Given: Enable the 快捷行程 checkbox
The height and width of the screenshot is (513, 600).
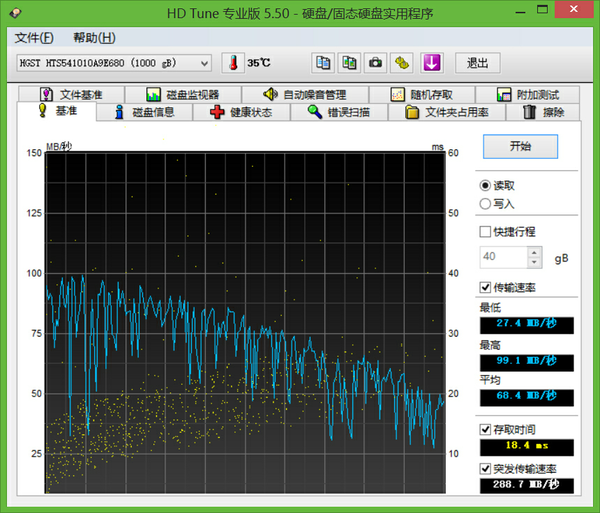Looking at the screenshot, I should click(486, 232).
